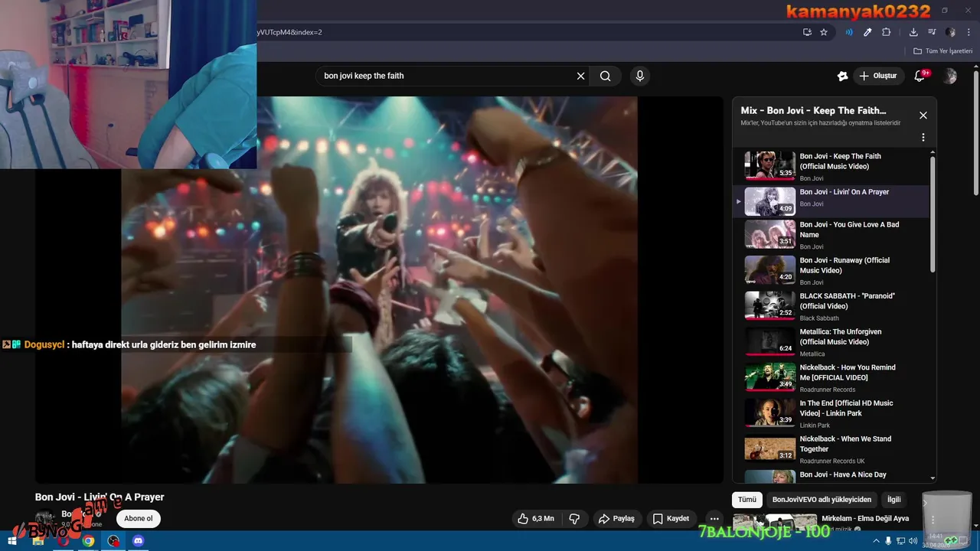Open more actions ellipsis below video
This screenshot has width=980, height=551.
tap(714, 518)
